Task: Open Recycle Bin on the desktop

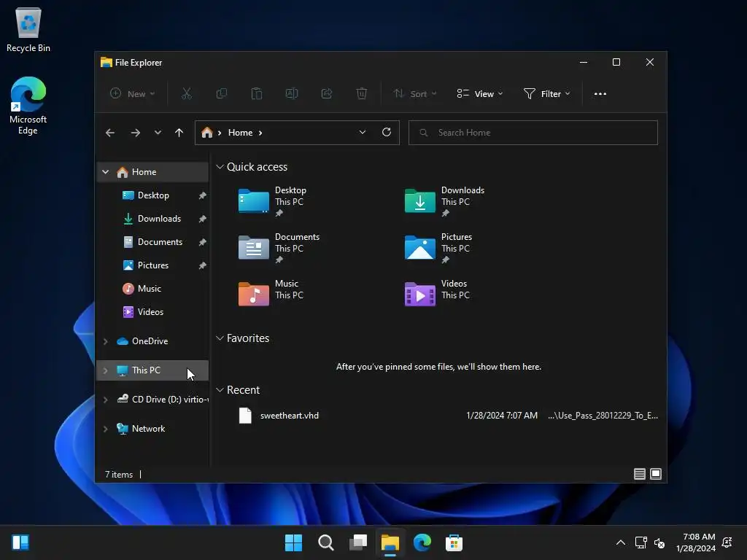Action: (x=28, y=29)
